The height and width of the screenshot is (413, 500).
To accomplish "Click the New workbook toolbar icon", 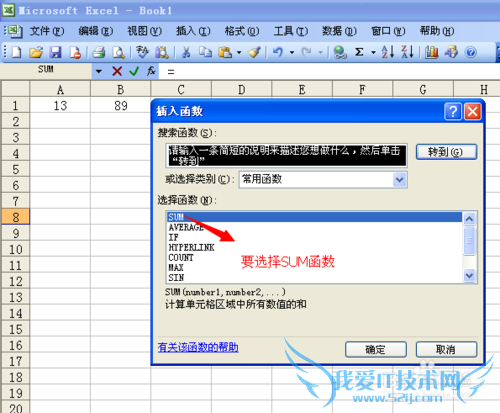I will 16,52.
